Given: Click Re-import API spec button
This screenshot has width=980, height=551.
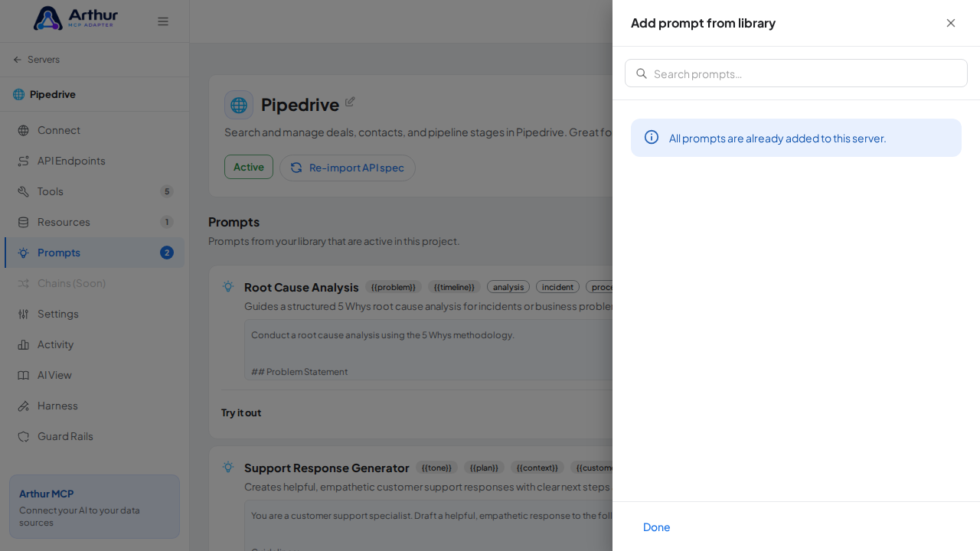Looking at the screenshot, I should [348, 168].
